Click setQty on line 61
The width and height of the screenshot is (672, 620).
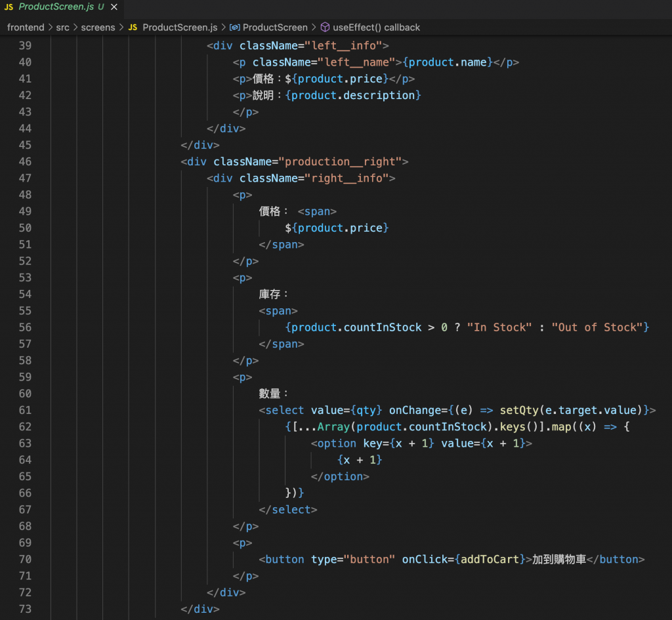tap(519, 410)
